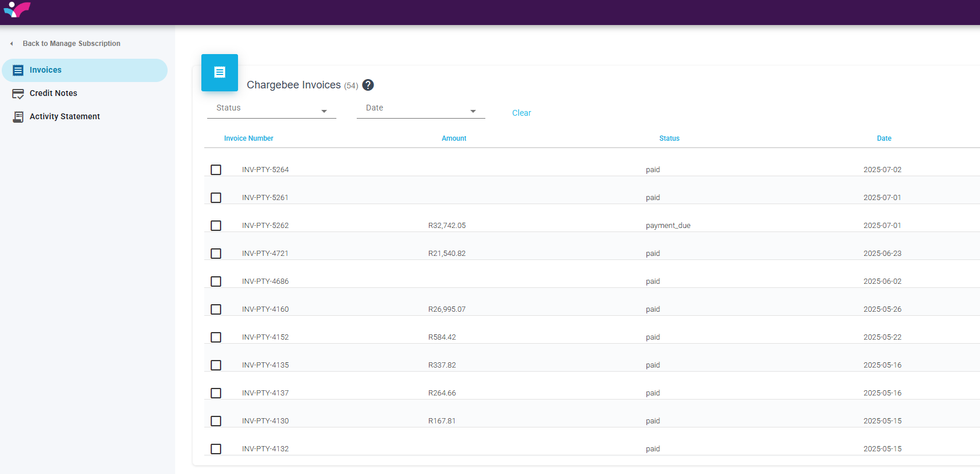Open the help question mark icon
The image size is (980, 474).
(368, 85)
